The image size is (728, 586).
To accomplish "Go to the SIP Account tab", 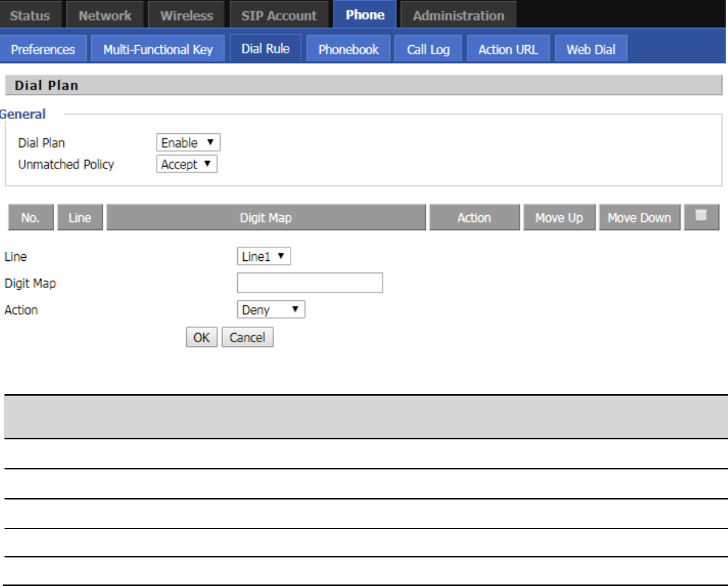I will pyautogui.click(x=279, y=15).
